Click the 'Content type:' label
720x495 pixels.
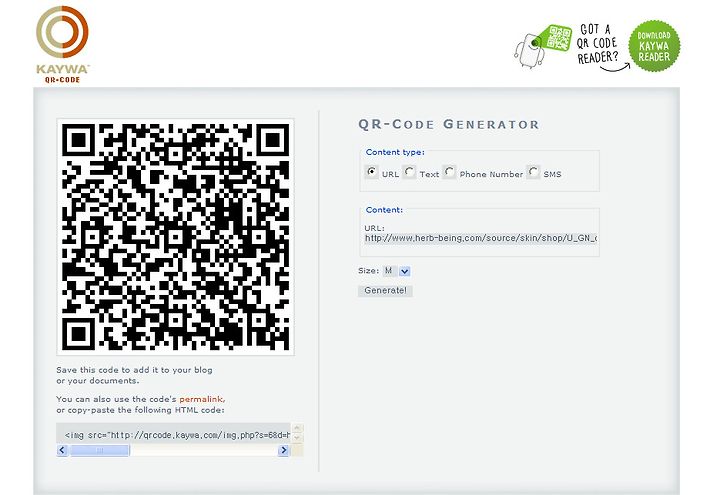(395, 152)
